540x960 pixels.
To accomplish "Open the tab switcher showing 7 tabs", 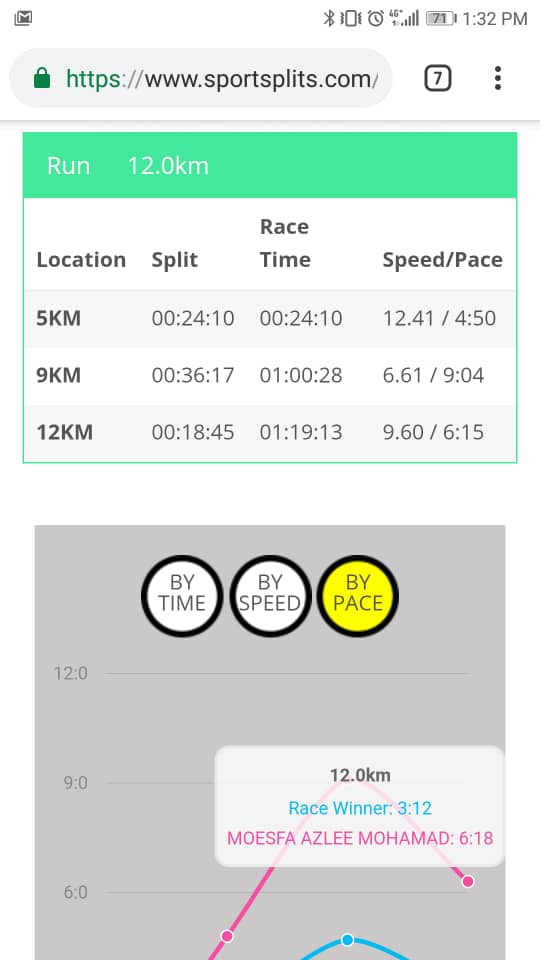I will (x=438, y=78).
